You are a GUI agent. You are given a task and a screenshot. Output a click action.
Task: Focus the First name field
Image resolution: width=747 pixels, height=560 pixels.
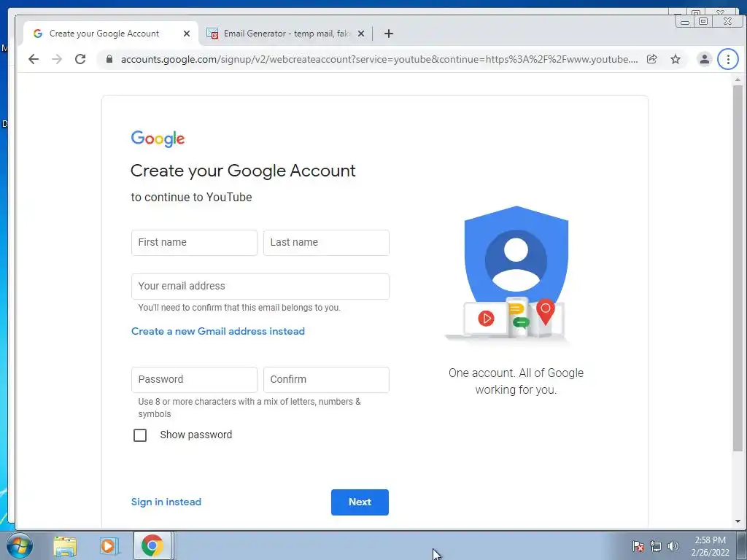coord(194,242)
